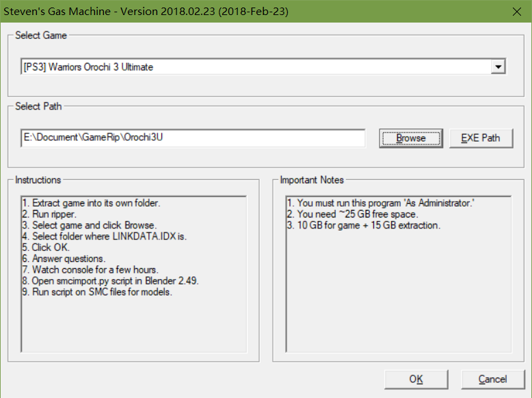The width and height of the screenshot is (532, 398).
Task: Click the EXE Path button
Action: 481,138
